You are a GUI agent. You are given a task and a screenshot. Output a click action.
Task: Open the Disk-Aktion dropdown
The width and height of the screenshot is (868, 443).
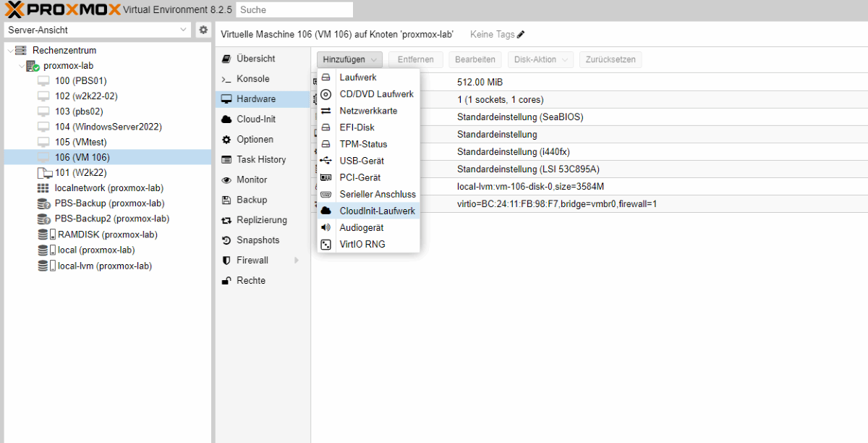pos(540,59)
